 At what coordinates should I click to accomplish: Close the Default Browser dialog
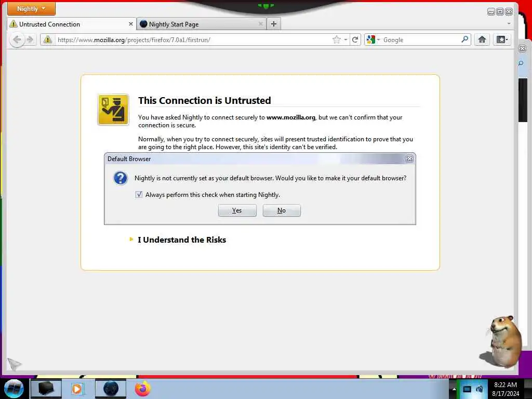point(409,158)
